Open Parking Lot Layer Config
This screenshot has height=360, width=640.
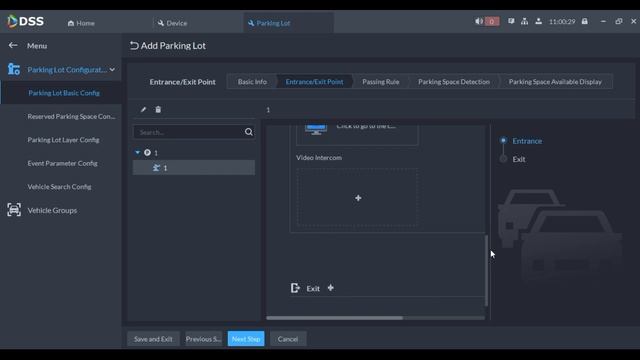pos(63,140)
